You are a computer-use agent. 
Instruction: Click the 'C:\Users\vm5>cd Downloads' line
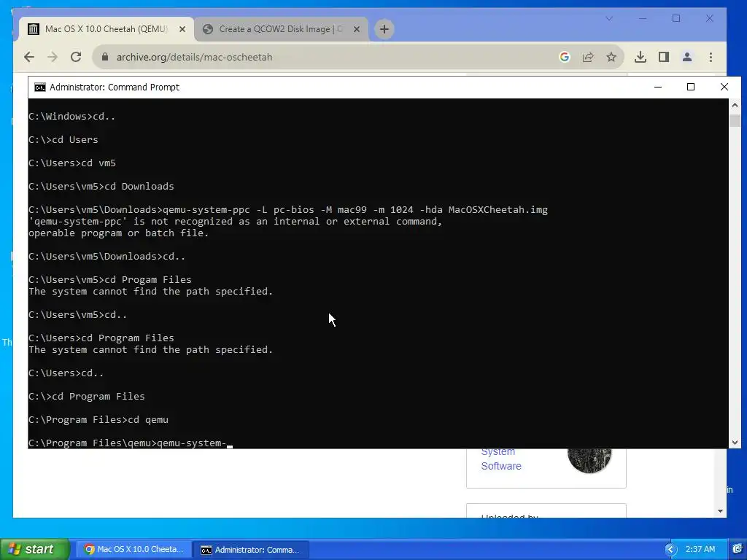click(x=101, y=186)
